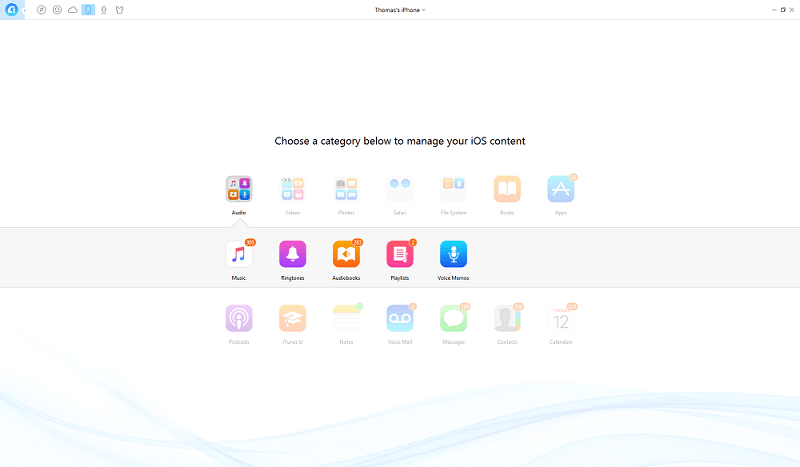Close the AnyTrans window
The image size is (800, 467).
tap(792, 10)
